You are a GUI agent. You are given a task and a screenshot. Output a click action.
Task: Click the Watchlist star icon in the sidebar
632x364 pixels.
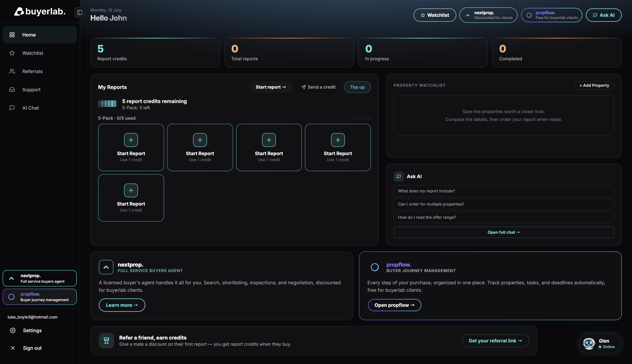pos(12,53)
